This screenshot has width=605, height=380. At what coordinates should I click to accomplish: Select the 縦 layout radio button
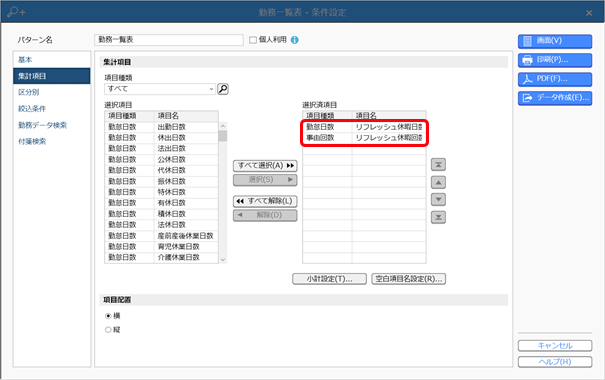tap(108, 330)
